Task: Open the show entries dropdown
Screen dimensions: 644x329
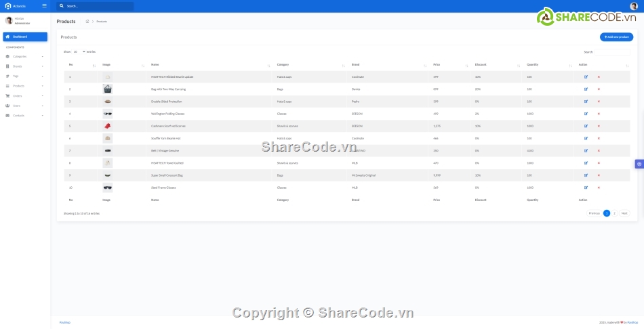Action: pos(79,51)
